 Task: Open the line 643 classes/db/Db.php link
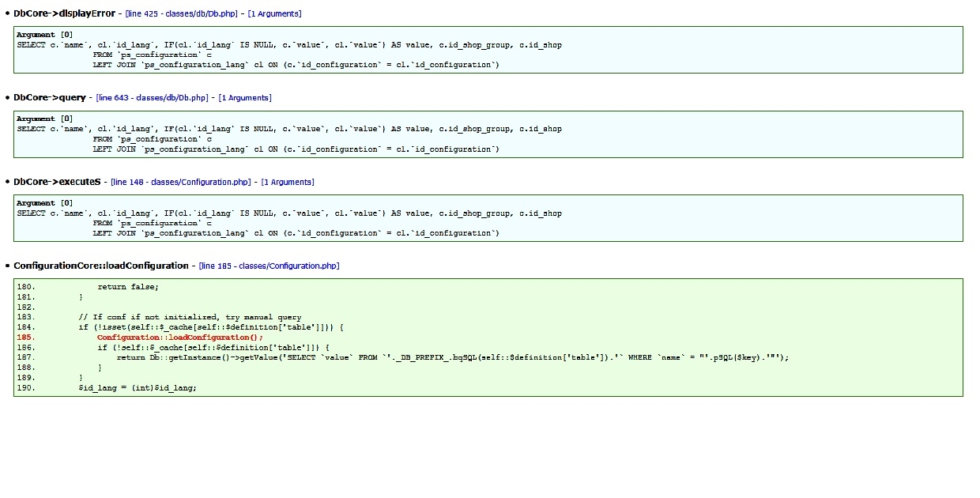tap(153, 98)
